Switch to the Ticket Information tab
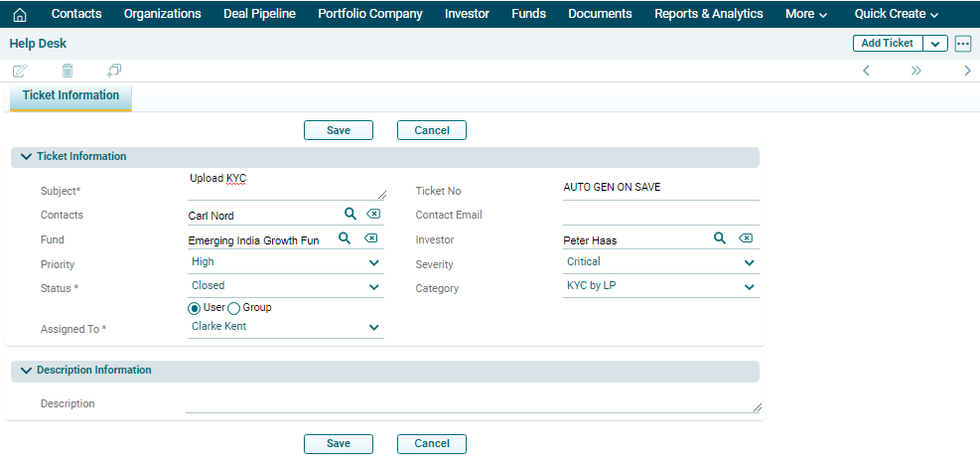The height and width of the screenshot is (466, 980). [x=70, y=96]
